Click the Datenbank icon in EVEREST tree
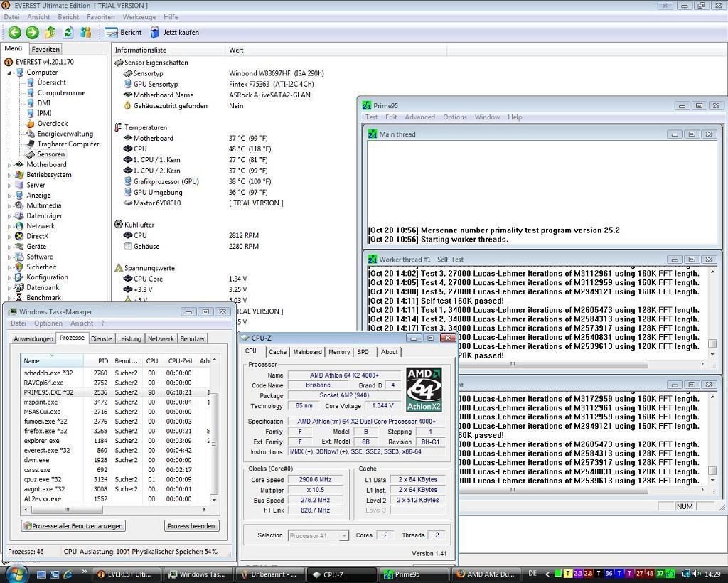Image resolution: width=728 pixels, height=583 pixels. point(19,287)
